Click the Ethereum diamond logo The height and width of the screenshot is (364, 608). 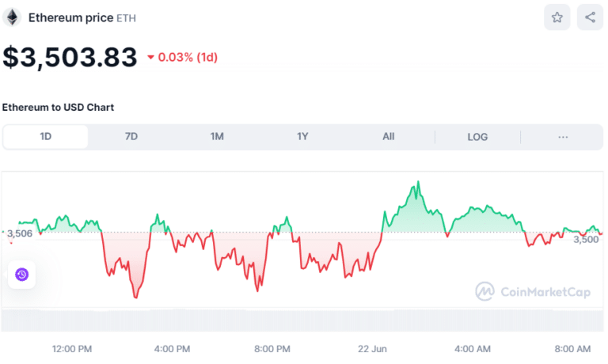12,17
